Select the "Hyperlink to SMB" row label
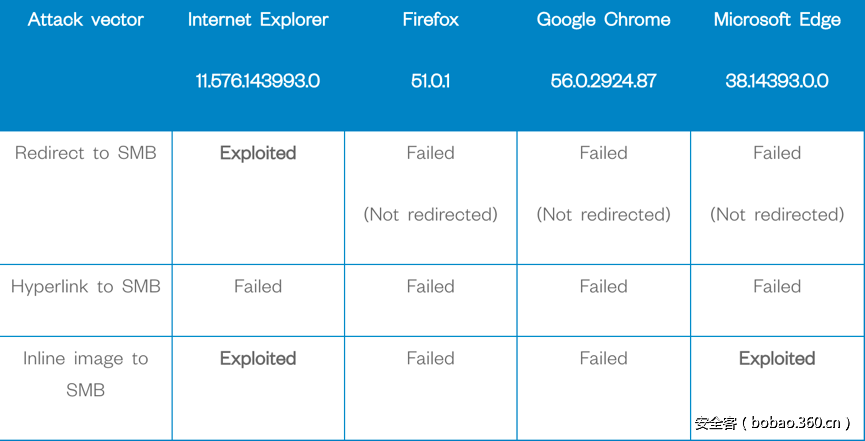865x441 pixels. [85, 286]
